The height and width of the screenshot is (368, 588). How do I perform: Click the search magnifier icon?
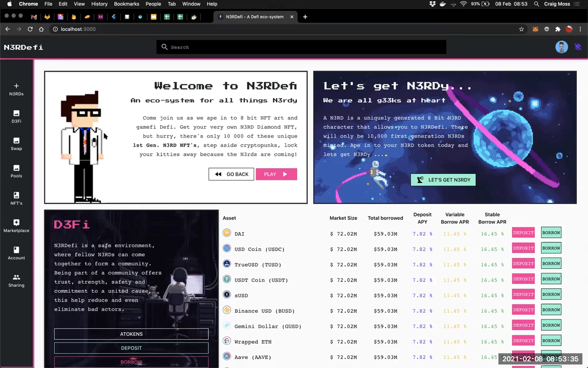click(x=164, y=47)
